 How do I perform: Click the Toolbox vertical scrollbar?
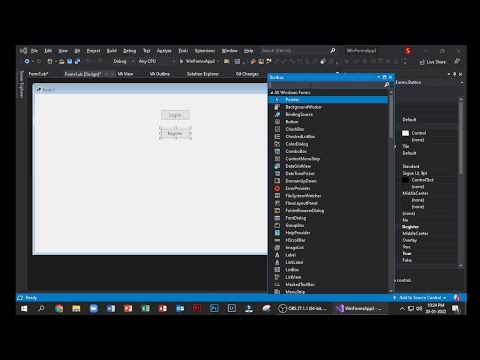pos(391,192)
